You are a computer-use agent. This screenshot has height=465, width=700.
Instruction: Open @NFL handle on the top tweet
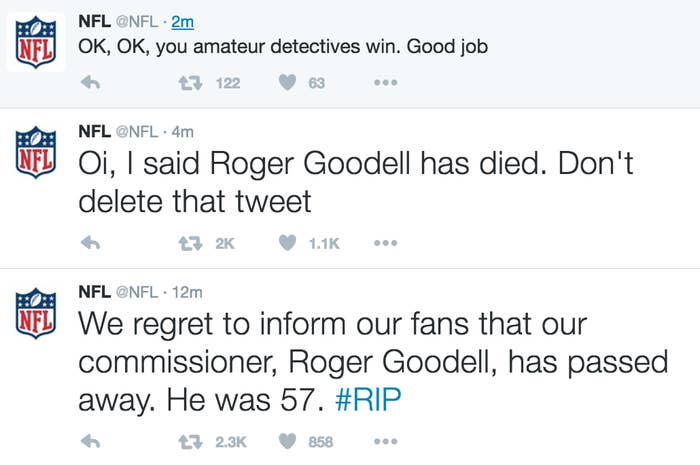[x=137, y=21]
